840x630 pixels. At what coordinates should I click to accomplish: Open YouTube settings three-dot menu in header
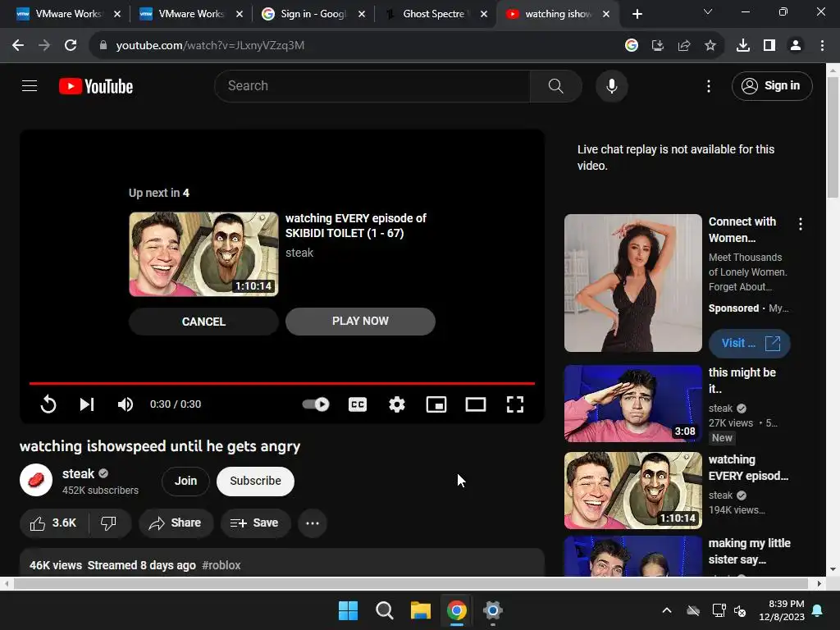click(x=709, y=86)
